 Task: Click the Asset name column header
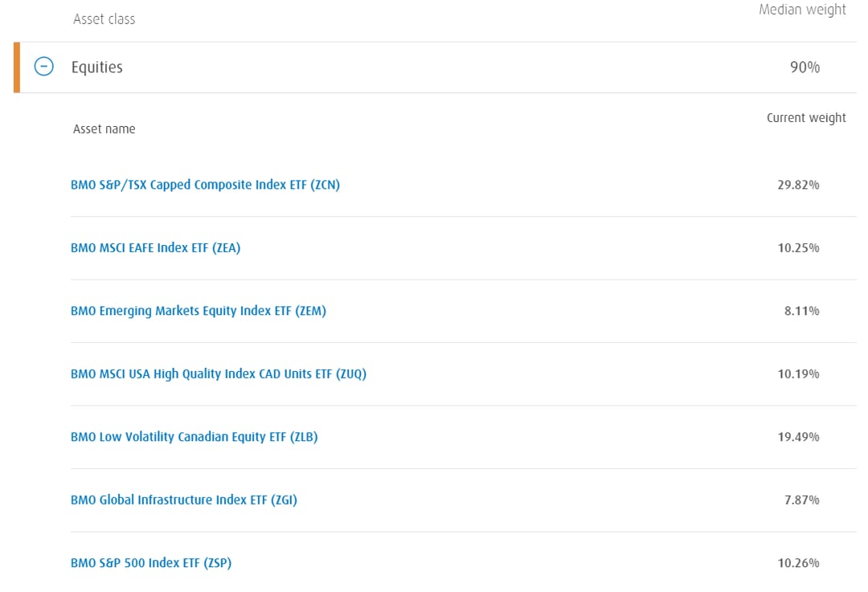104,129
